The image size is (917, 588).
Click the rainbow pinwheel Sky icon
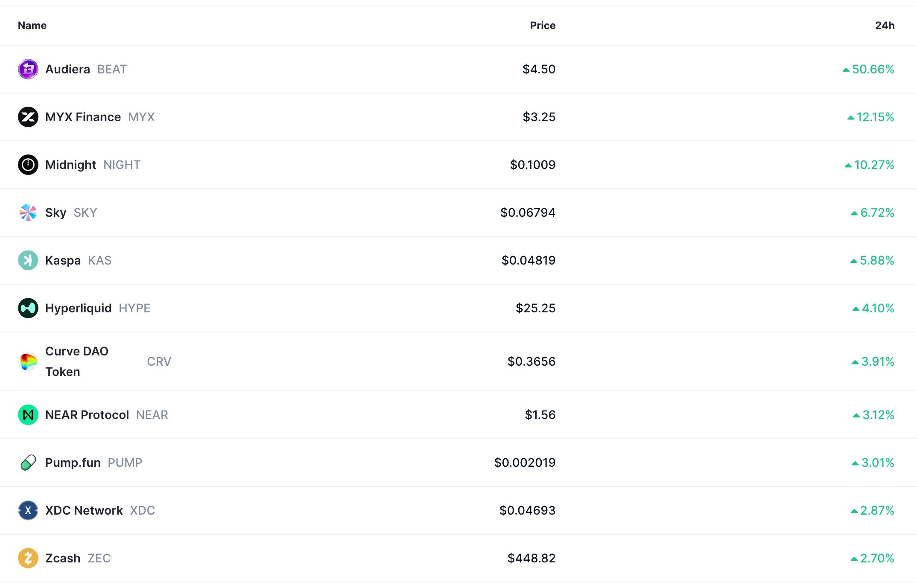pyautogui.click(x=28, y=212)
